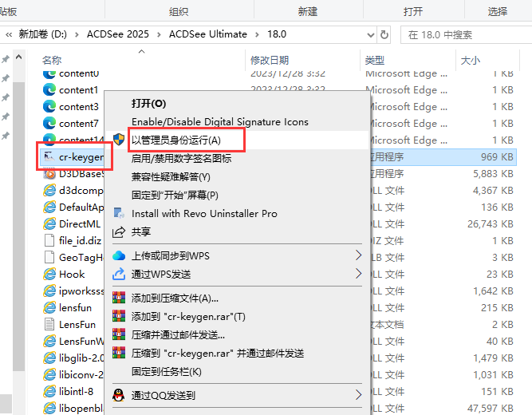Screen dimensions: 532x415
Task: Select the DIZ 文件 type cell
Action: coord(387,240)
